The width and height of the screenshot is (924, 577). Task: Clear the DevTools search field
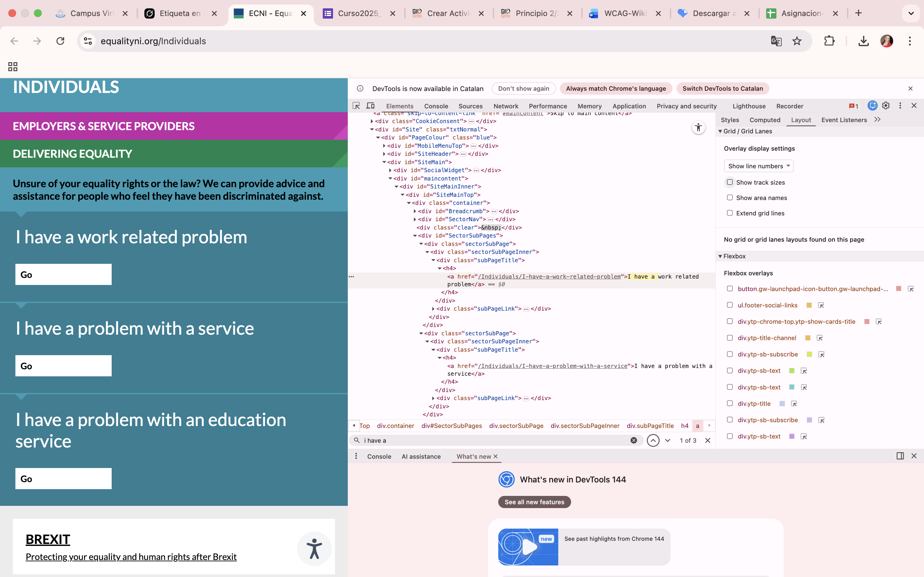pyautogui.click(x=633, y=440)
